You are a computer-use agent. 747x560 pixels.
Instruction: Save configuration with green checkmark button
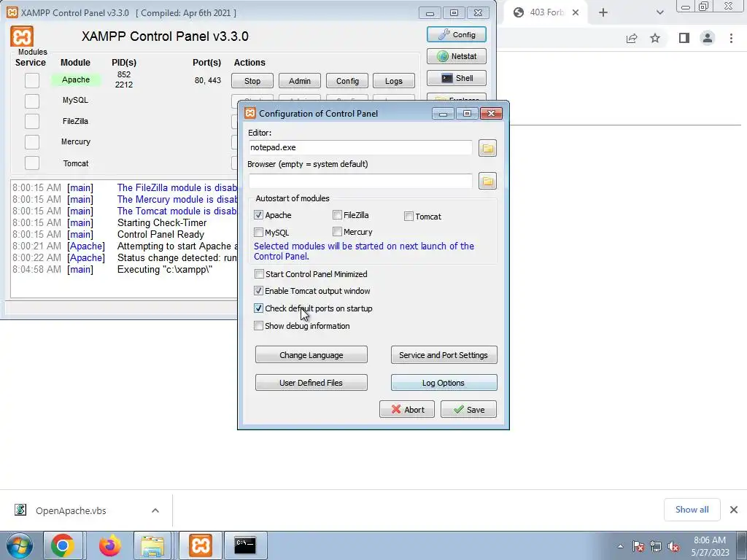468,410
